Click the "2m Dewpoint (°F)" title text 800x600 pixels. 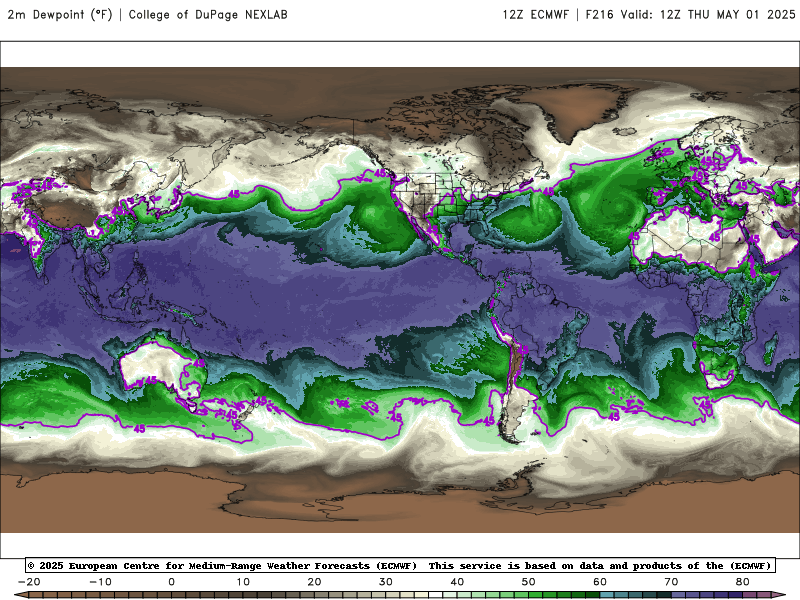60,15
